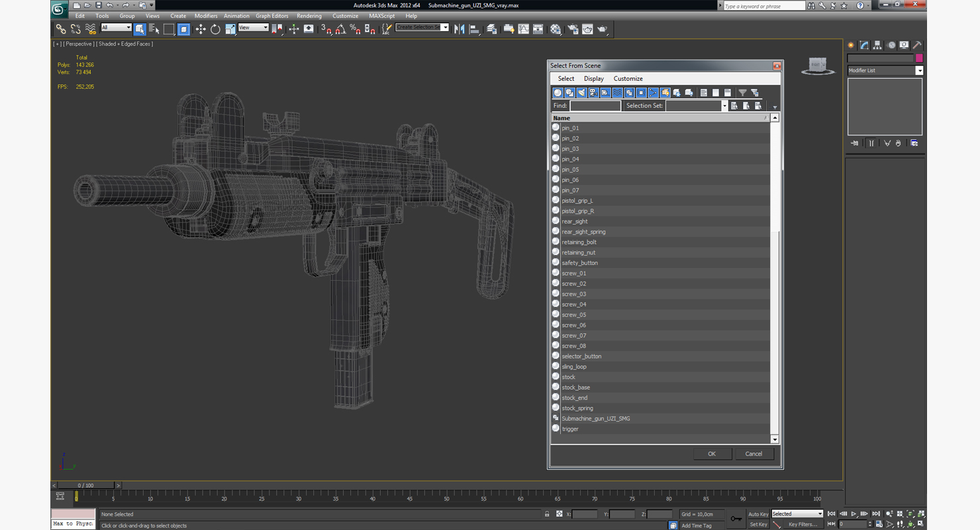Viewport: 980px width, 530px height.
Task: Click the Mirror tool icon
Action: pyautogui.click(x=460, y=29)
